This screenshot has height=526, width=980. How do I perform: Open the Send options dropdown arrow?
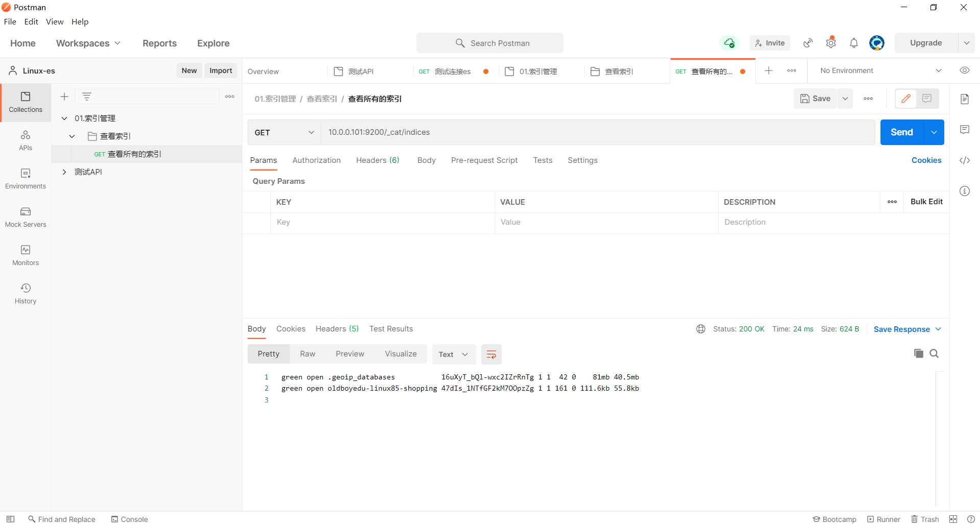pyautogui.click(x=934, y=132)
